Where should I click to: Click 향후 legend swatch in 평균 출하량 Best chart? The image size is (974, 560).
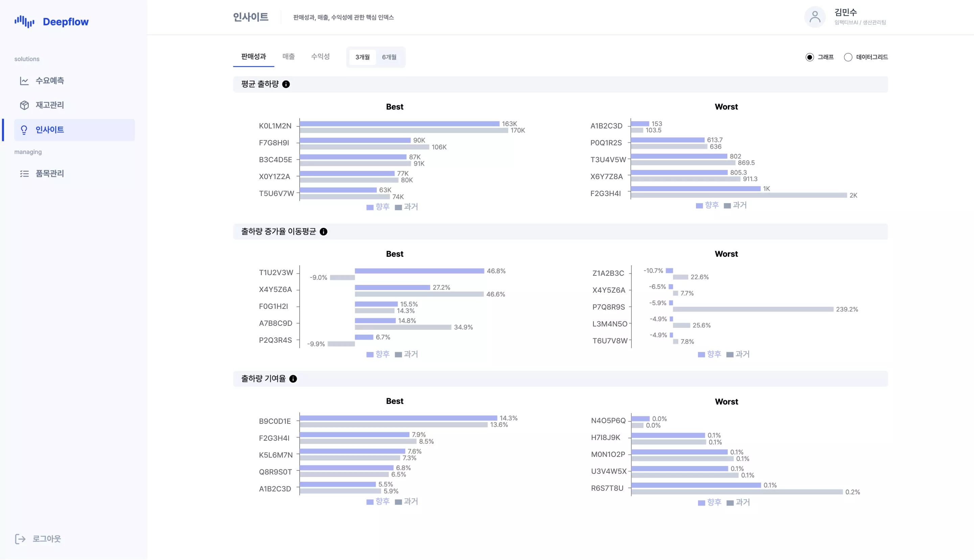[370, 207]
